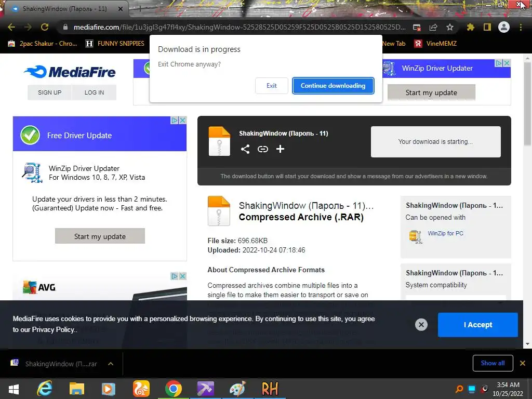Open Windows Start menu

click(x=14, y=389)
